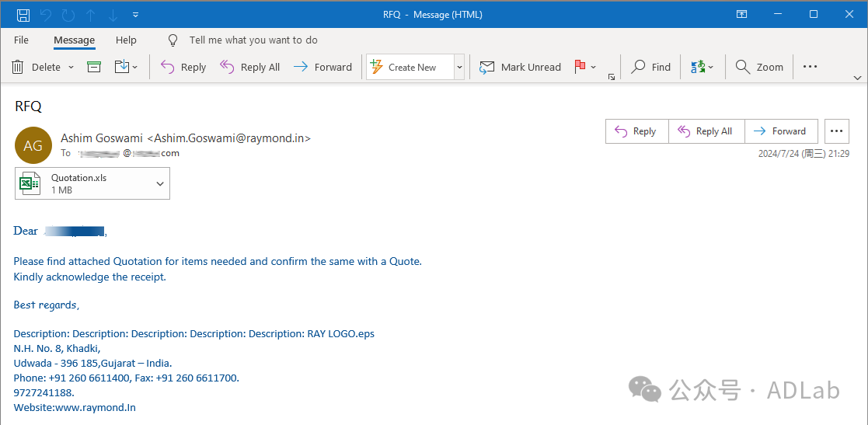Open Zoom magnifier tool
Image resolution: width=868 pixels, height=425 pixels.
point(759,67)
